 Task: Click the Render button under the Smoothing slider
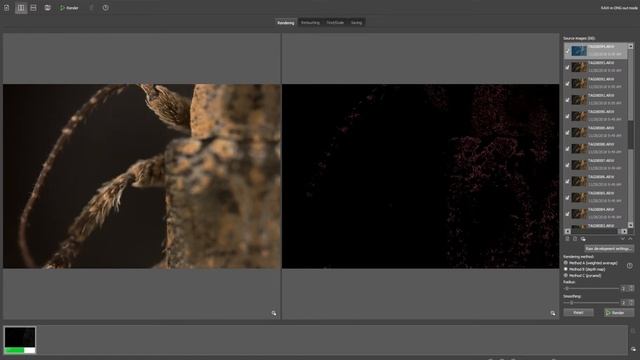tap(619, 313)
